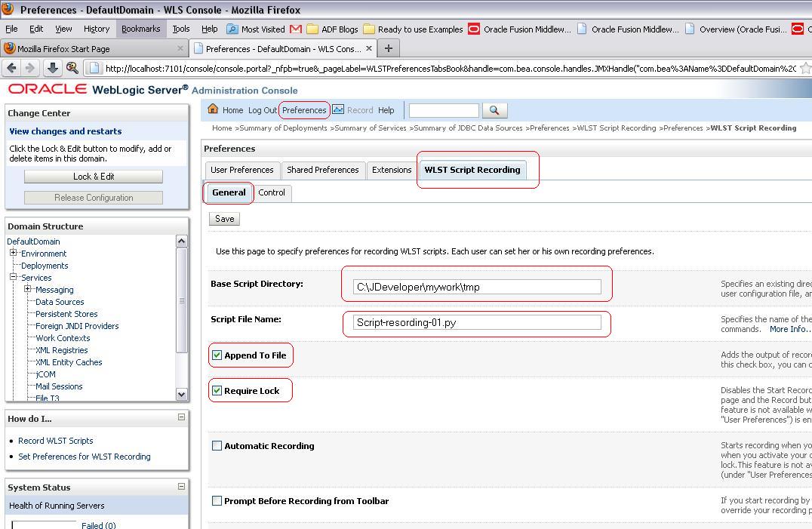This screenshot has height=529, width=812.
Task: Open Set Preferences for WLST Recording link
Action: (85, 457)
